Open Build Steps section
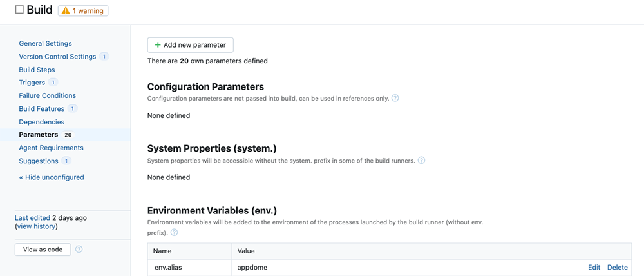The width and height of the screenshot is (644, 276). pyautogui.click(x=37, y=70)
